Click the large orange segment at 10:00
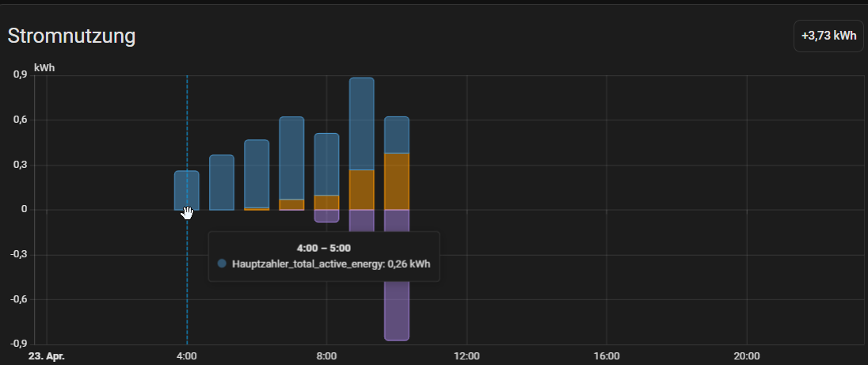 pos(396,181)
